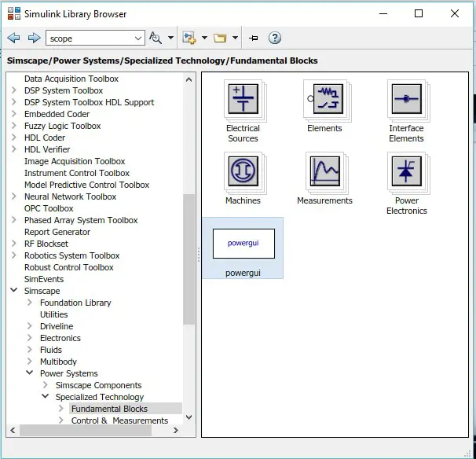Click the tree horizontal scrollbar thumb
476x459 pixels.
86,431
